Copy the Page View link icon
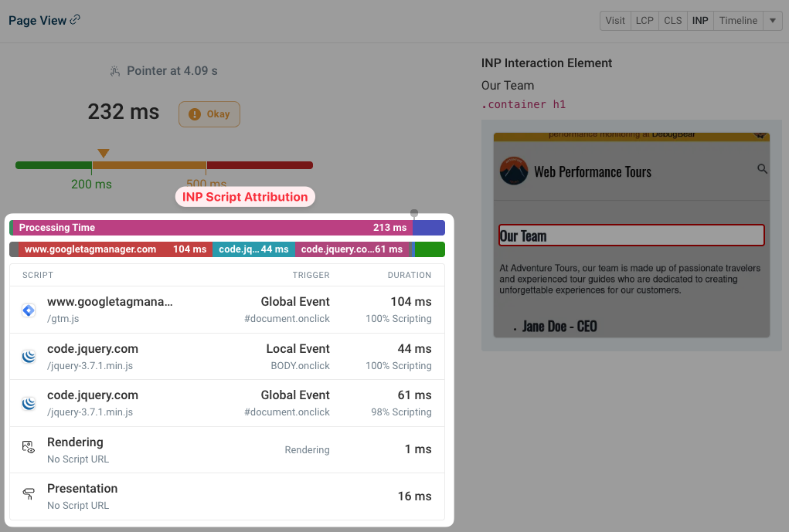The height and width of the screenshot is (532, 789). 75,19
